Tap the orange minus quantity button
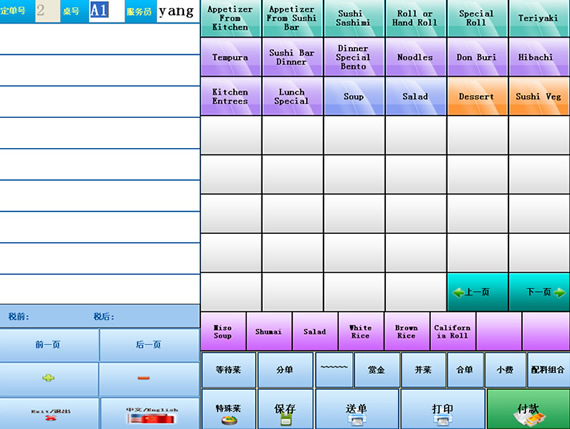Screen dimensions: 570x429 click(149, 378)
